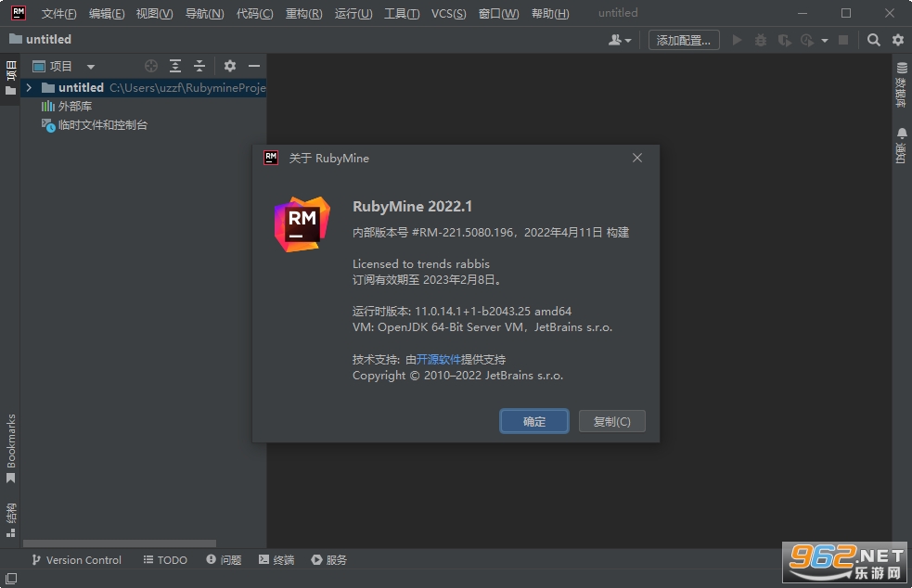Viewport: 912px width, 588px height.
Task: Click the green Run arrow icon
Action: pyautogui.click(x=737, y=40)
